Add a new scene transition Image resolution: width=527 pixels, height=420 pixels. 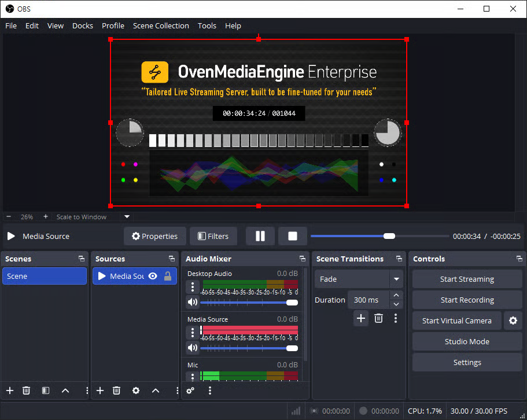click(x=361, y=318)
